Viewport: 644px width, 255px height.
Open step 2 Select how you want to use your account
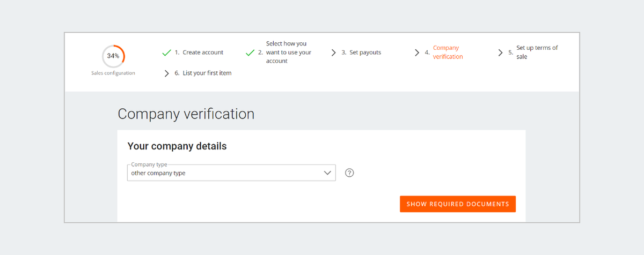[x=289, y=52]
